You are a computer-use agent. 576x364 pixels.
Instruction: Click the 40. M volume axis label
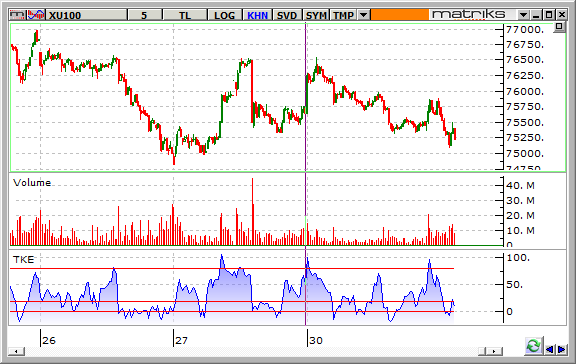[521, 185]
